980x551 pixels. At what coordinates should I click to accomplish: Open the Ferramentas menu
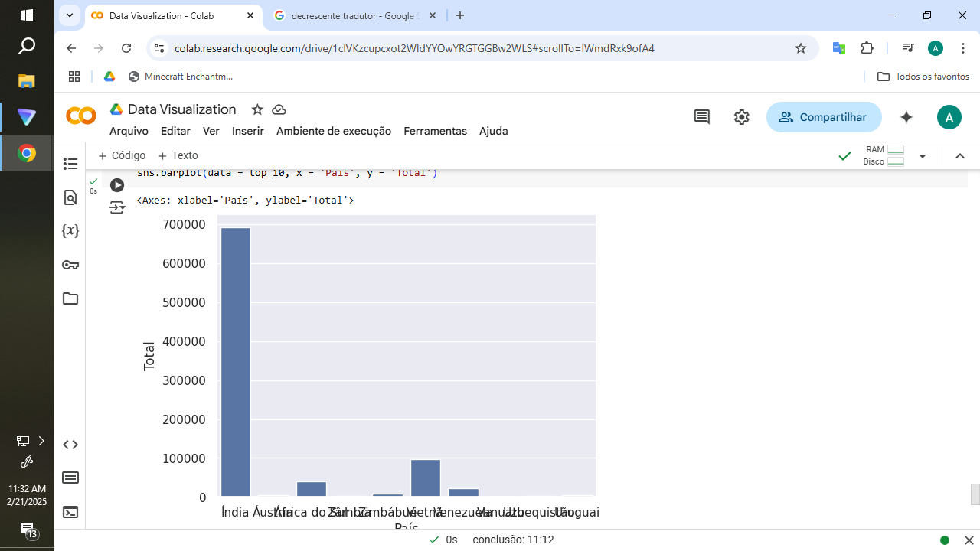coord(435,131)
